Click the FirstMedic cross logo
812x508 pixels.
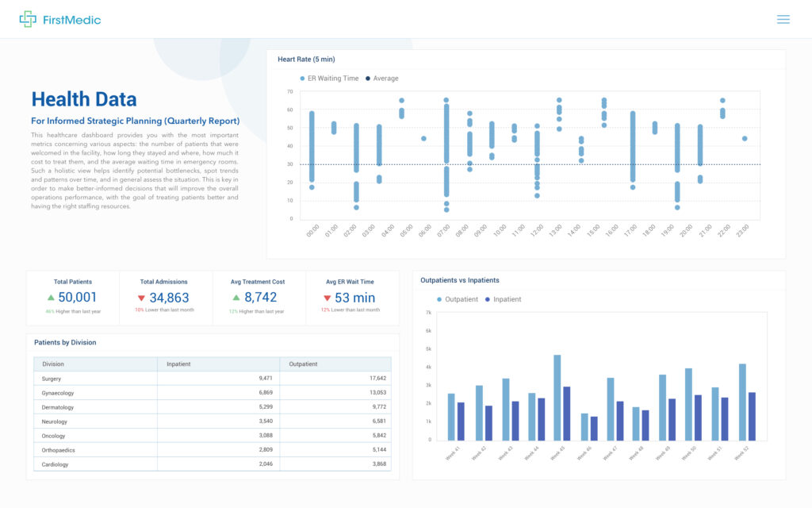point(28,19)
